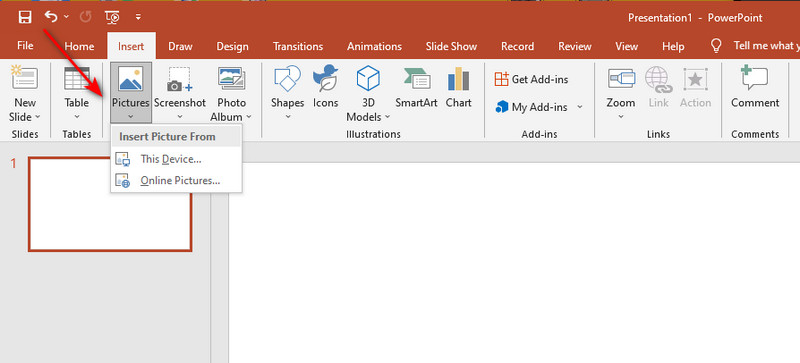Click the Undo arrow icon
This screenshot has height=363, width=800.
click(x=51, y=17)
